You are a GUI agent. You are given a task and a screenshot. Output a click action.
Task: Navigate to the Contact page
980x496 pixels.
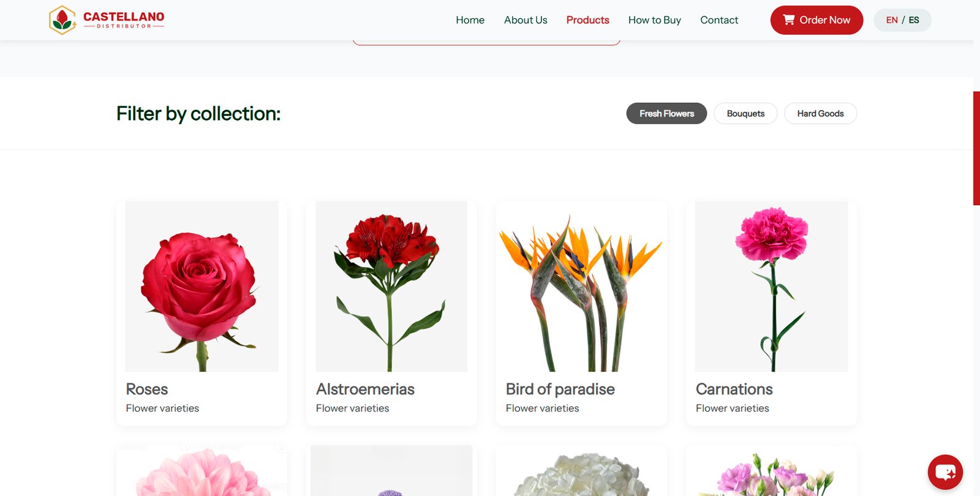click(719, 20)
